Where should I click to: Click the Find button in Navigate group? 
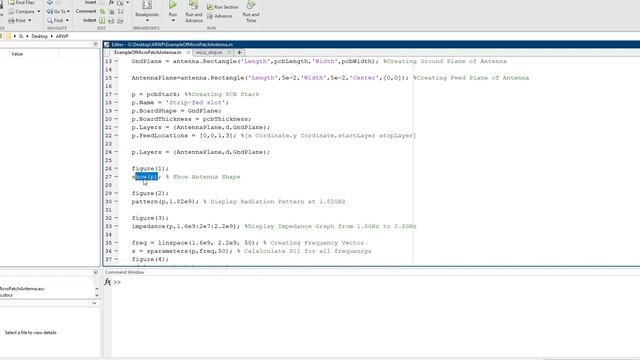pos(55,20)
